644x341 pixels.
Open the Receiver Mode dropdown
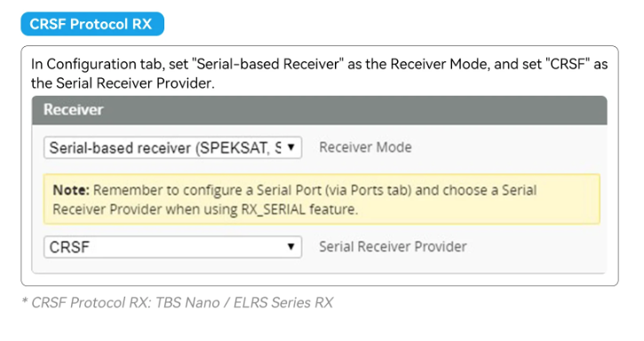coord(173,147)
